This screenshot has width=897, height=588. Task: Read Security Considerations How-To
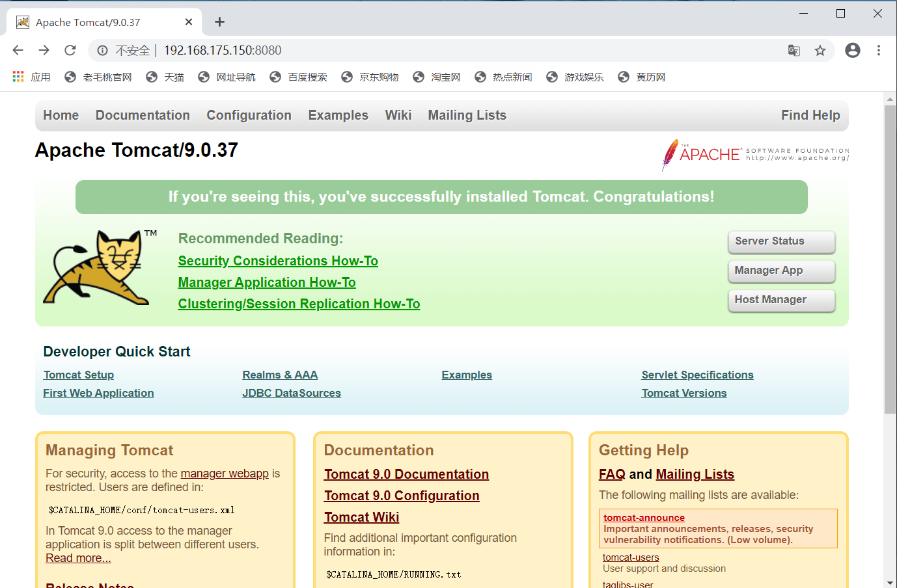(278, 261)
